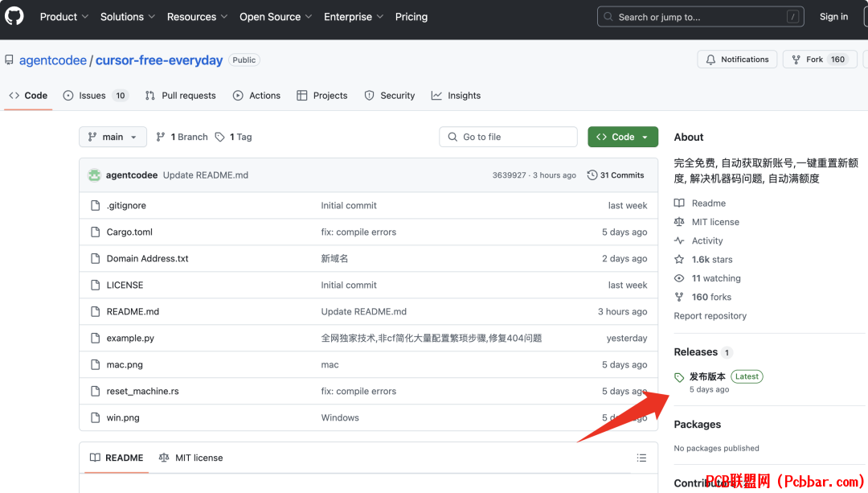Image resolution: width=868 pixels, height=493 pixels.
Task: Open the 新域名 commit message
Action: coord(334,259)
